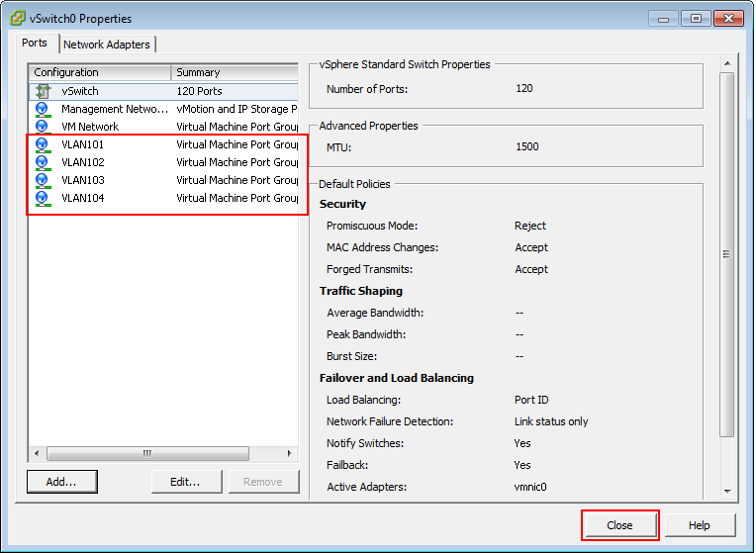The image size is (756, 553).
Task: Click the VLAN103 port group icon
Action: [x=43, y=181]
